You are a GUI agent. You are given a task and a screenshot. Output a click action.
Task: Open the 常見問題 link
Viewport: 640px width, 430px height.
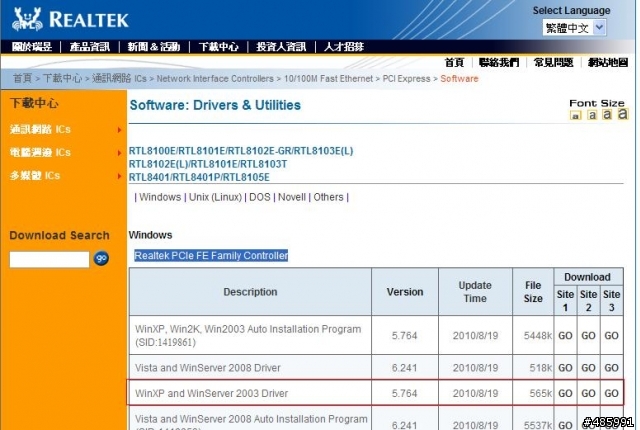point(553,62)
